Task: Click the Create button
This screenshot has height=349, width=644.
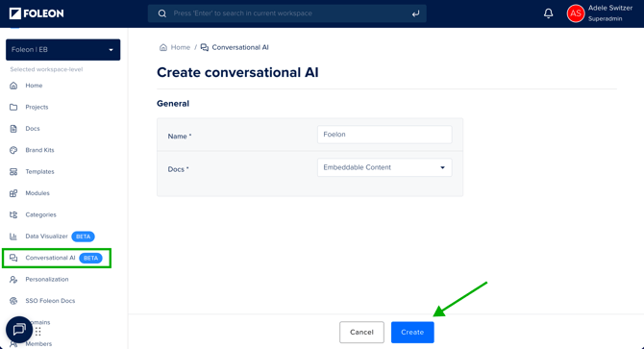Action: [x=412, y=332]
